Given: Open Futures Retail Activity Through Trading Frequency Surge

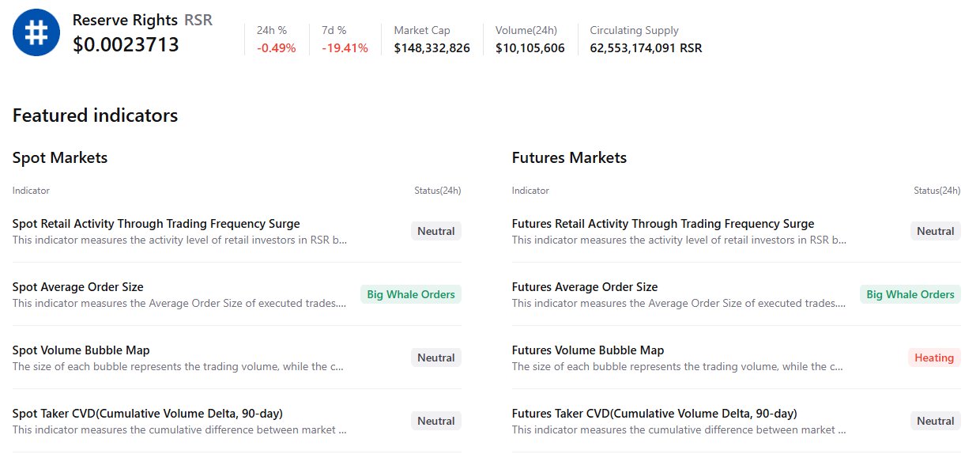Looking at the screenshot, I should [662, 224].
